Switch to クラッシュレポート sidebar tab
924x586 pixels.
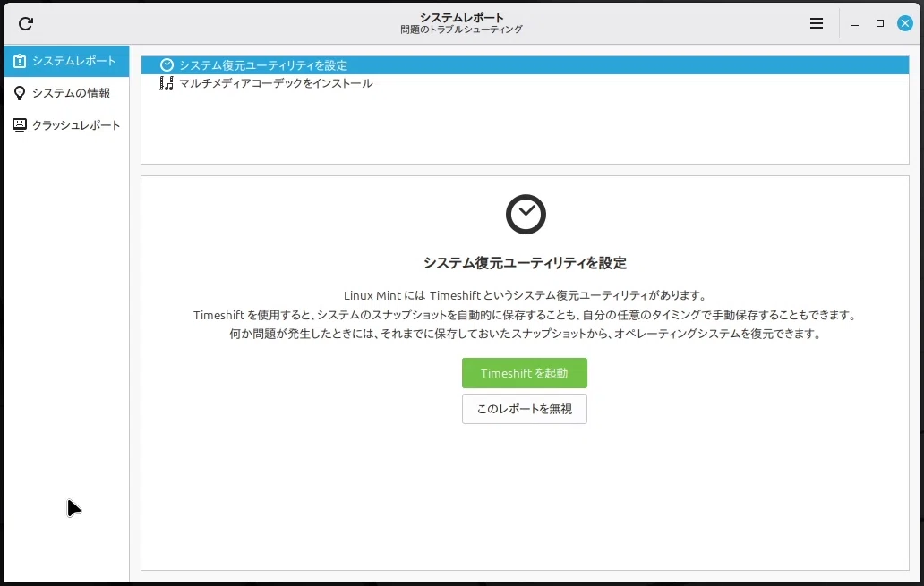[66, 125]
